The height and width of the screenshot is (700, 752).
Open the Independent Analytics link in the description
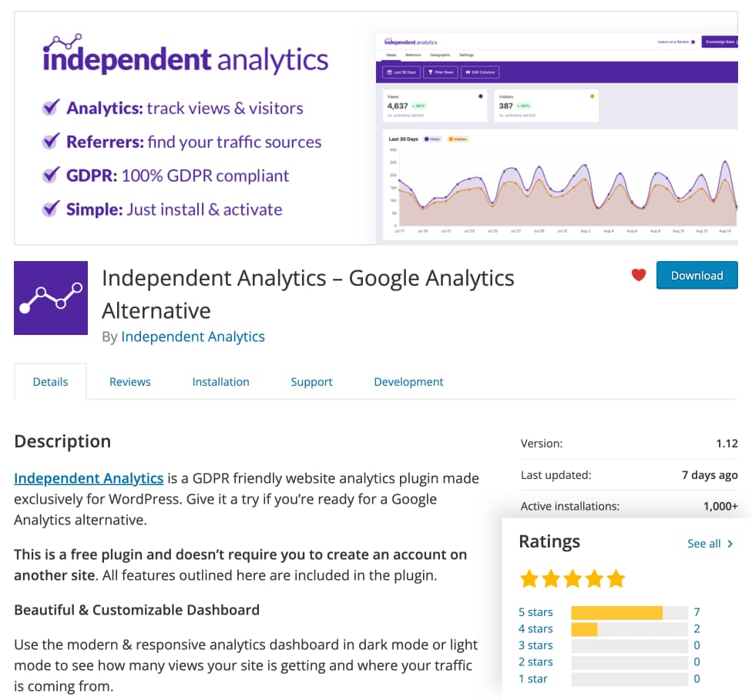88,477
